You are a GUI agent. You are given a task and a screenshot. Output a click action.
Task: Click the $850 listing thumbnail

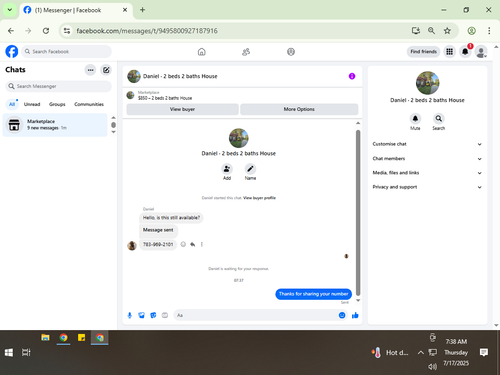tap(130, 95)
